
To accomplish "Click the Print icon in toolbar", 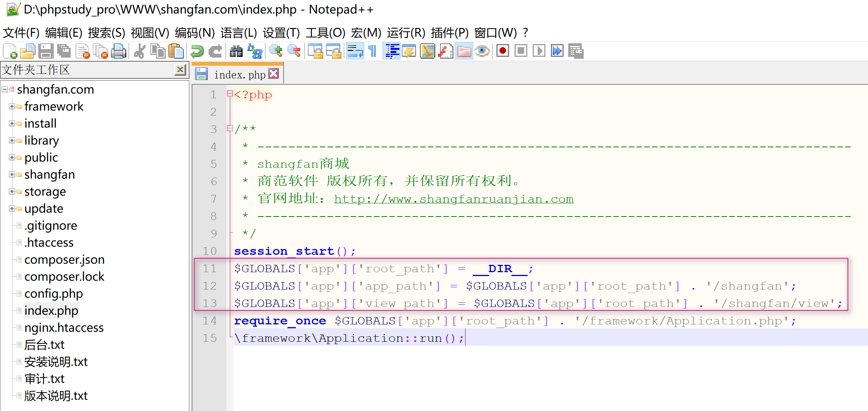I will 119,51.
